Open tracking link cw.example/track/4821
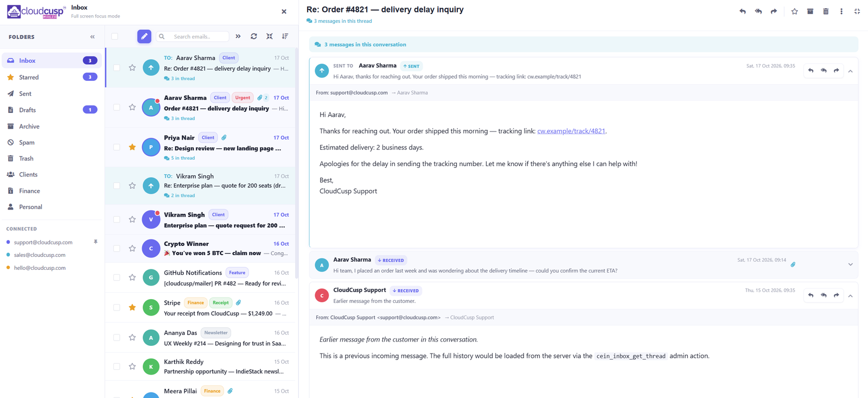The image size is (868, 398). [571, 131]
